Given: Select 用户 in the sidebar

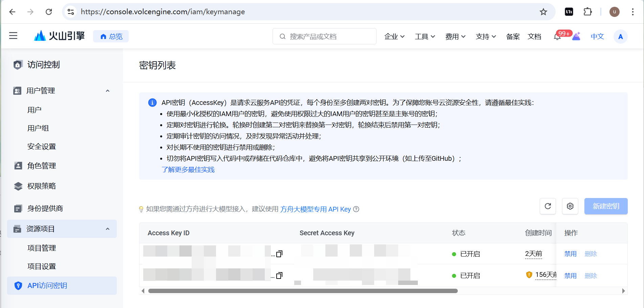Looking at the screenshot, I should pyautogui.click(x=35, y=110).
